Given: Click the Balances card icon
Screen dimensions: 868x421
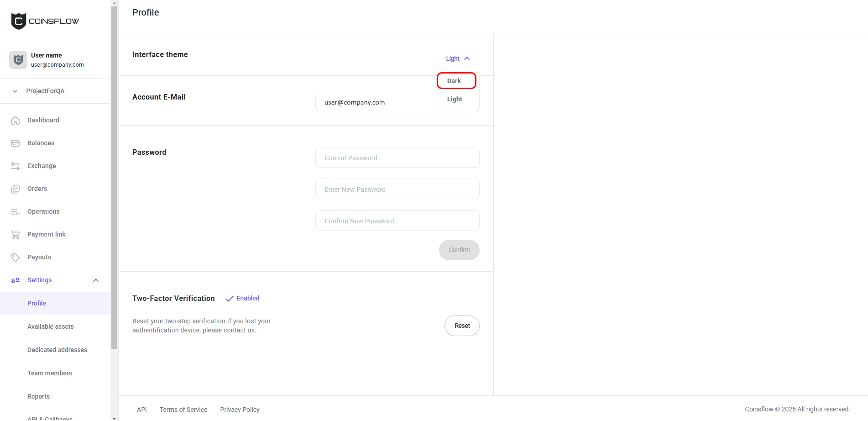Looking at the screenshot, I should tap(16, 143).
